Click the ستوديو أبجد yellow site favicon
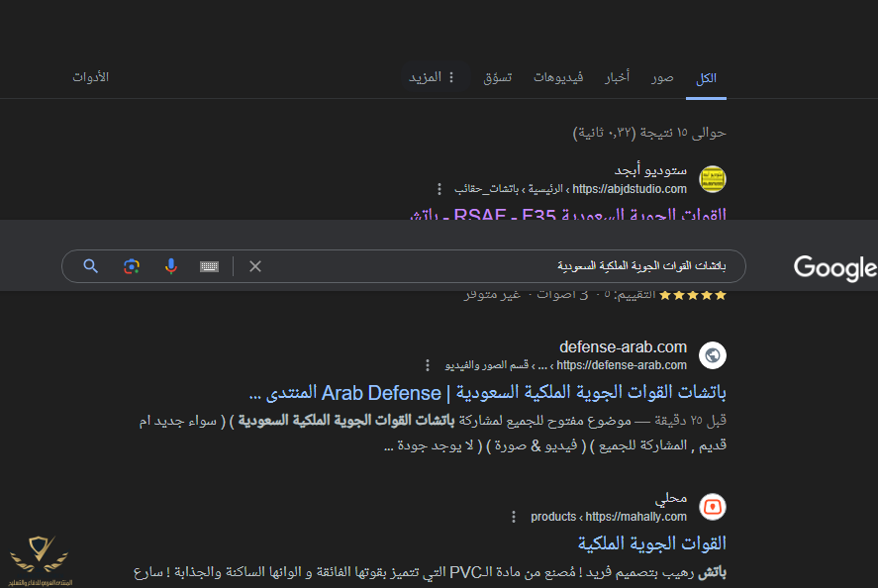Viewport: 878px width, 588px height. coord(713,179)
